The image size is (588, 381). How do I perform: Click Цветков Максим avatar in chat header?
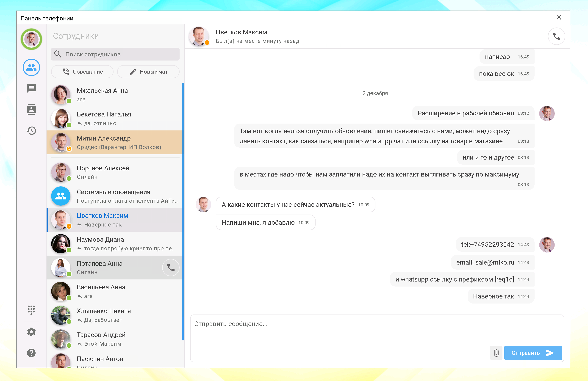(199, 36)
